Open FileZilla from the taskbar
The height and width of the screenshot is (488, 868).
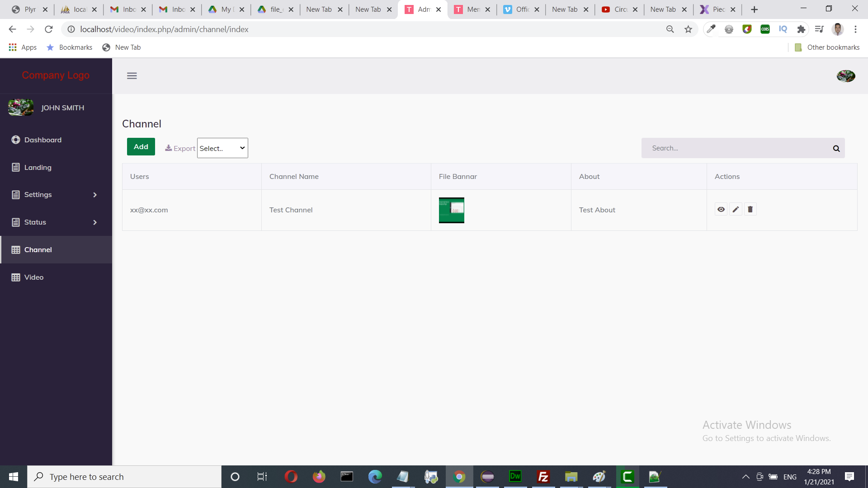click(x=543, y=477)
